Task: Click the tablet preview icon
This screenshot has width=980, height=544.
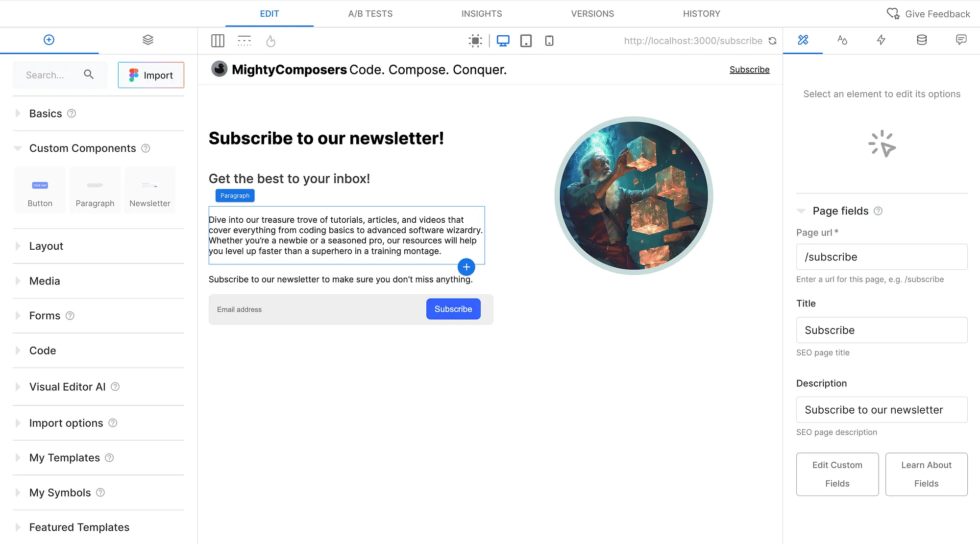Action: coord(526,41)
